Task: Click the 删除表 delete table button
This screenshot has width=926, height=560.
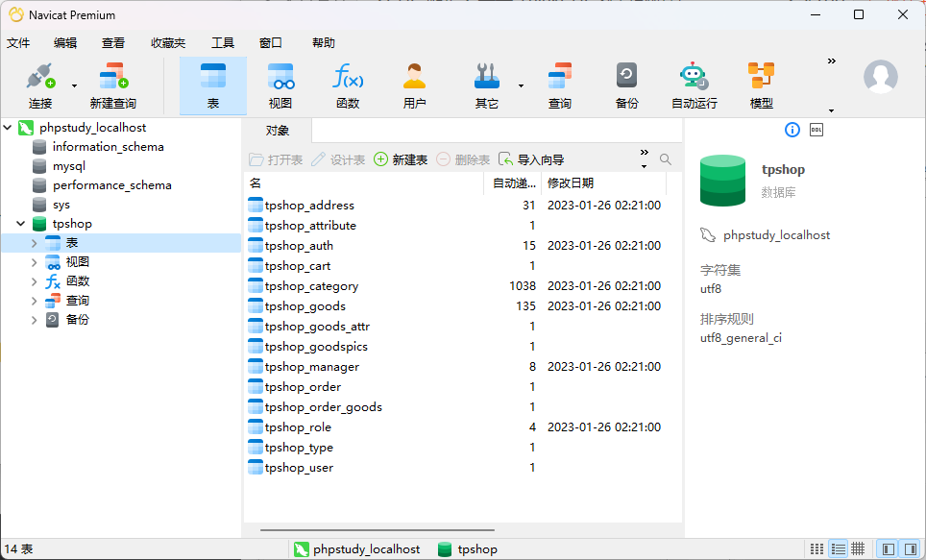Action: [x=463, y=159]
